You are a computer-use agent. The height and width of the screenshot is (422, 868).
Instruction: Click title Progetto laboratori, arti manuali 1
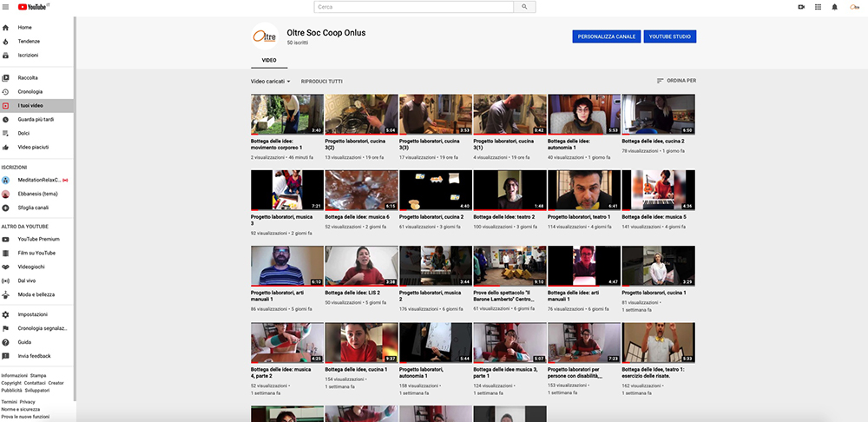(x=278, y=296)
